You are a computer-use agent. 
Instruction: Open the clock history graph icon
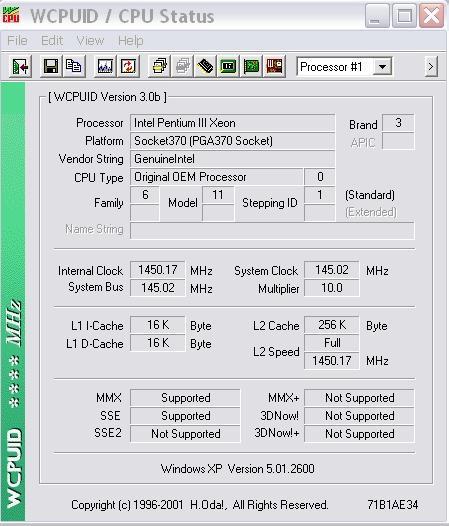coord(105,66)
